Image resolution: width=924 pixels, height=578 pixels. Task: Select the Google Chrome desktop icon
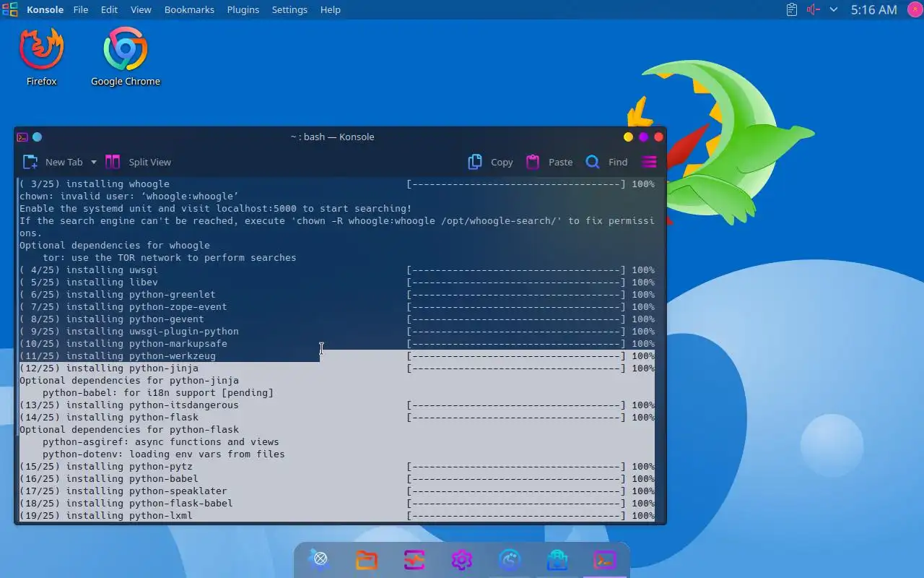126,57
